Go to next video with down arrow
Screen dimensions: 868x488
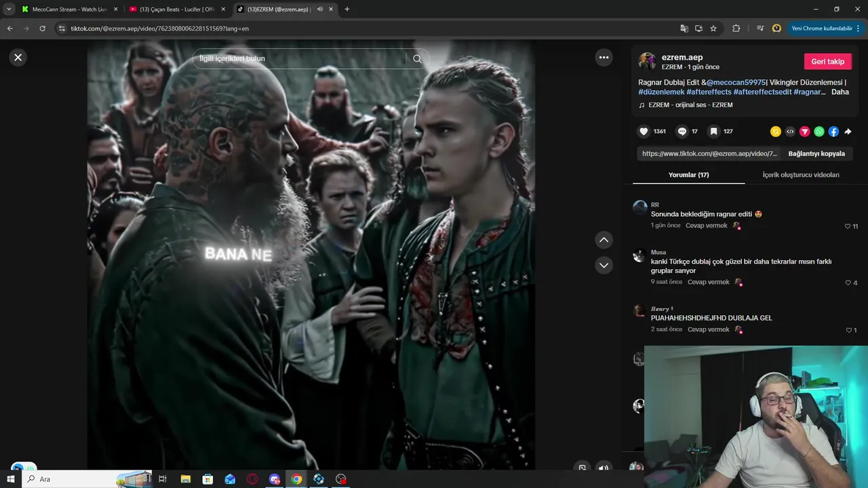(x=604, y=265)
